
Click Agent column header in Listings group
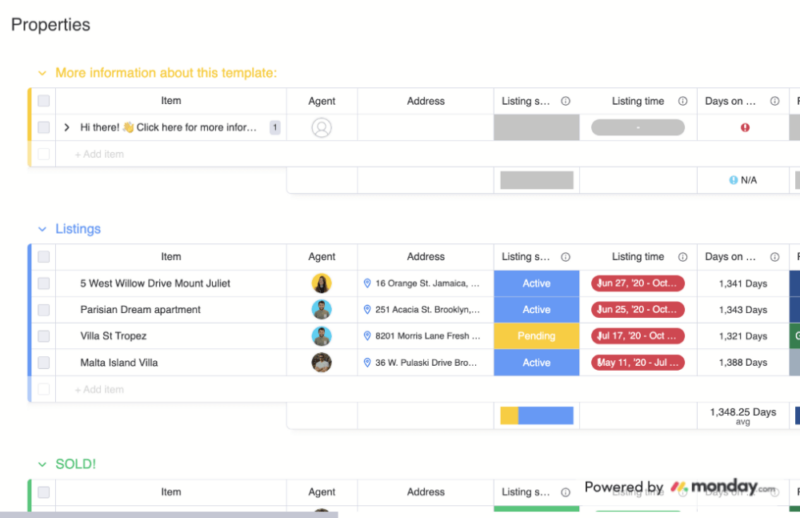pyautogui.click(x=321, y=257)
